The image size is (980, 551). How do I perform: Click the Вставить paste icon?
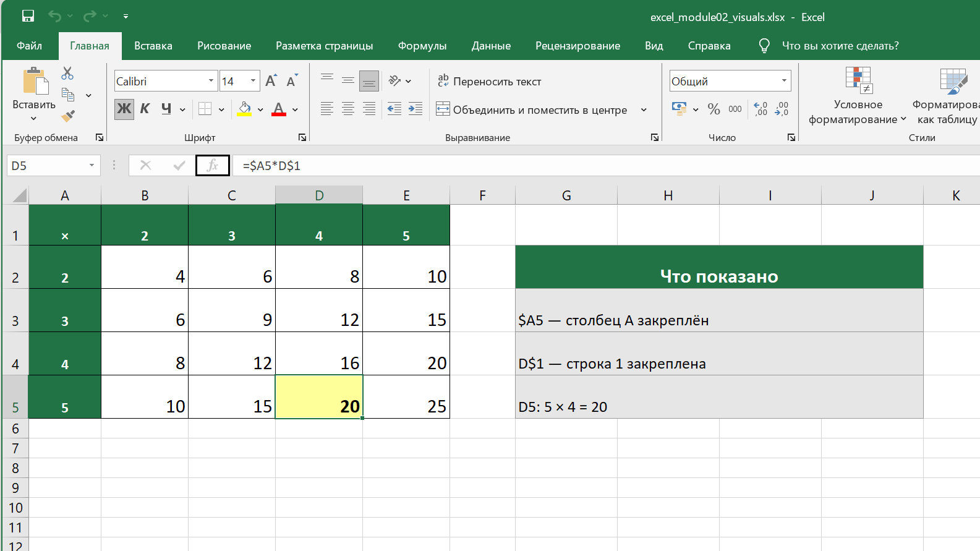[x=35, y=81]
